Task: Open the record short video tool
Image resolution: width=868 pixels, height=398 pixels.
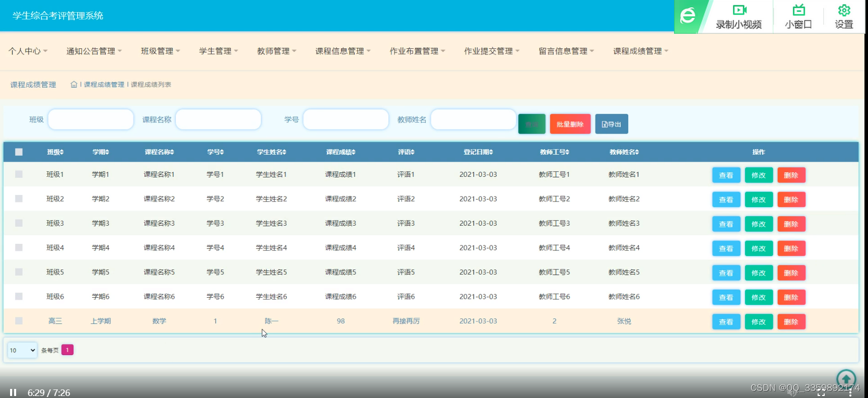Action: point(739,17)
